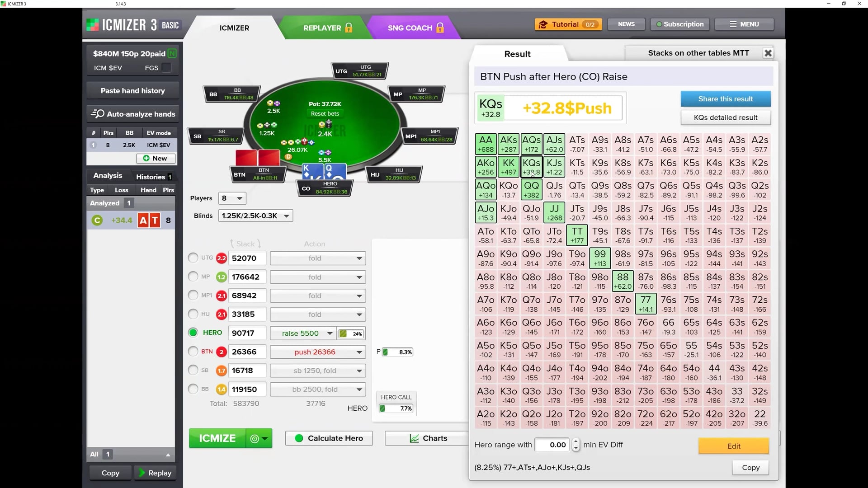Click the Charts icon button

pyautogui.click(x=414, y=438)
